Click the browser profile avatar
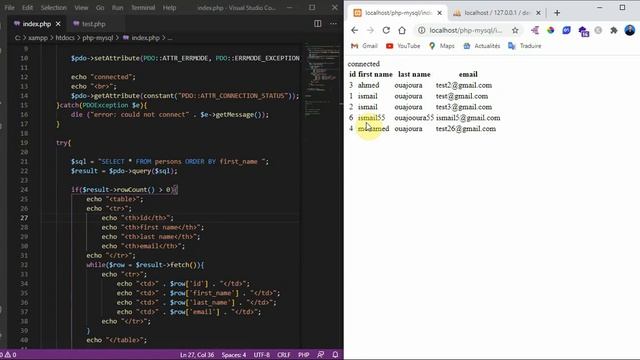Viewport: 640px width, 360px height. (x=630, y=30)
